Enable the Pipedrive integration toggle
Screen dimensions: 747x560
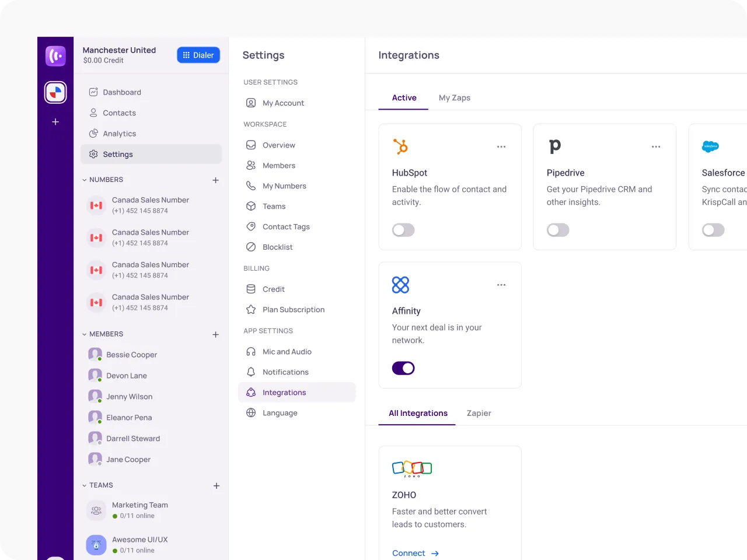click(558, 230)
